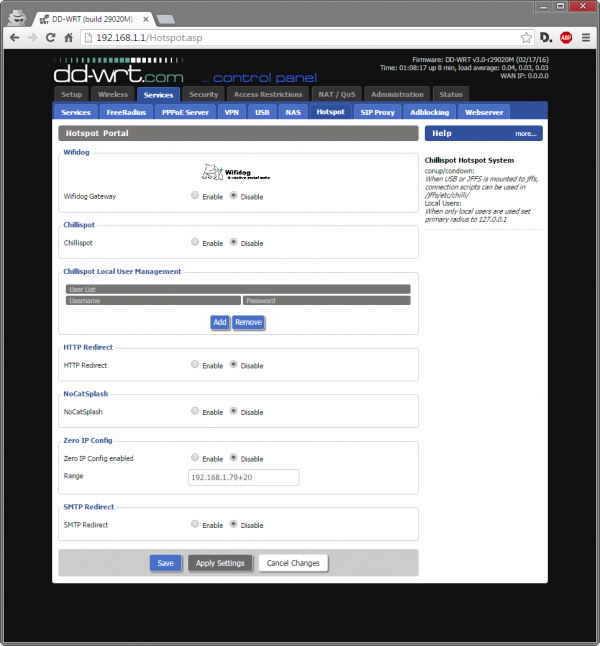Click the Apply Settings button
The height and width of the screenshot is (646, 600).
220,563
